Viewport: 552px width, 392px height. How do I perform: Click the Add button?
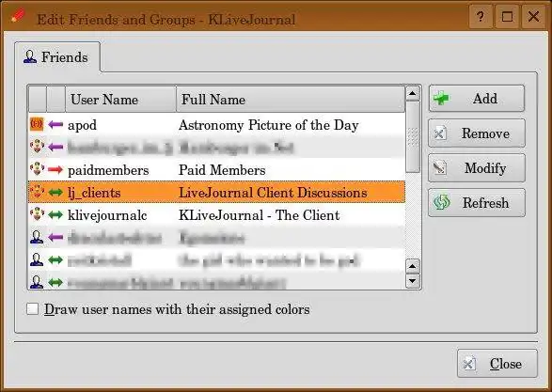(x=477, y=99)
